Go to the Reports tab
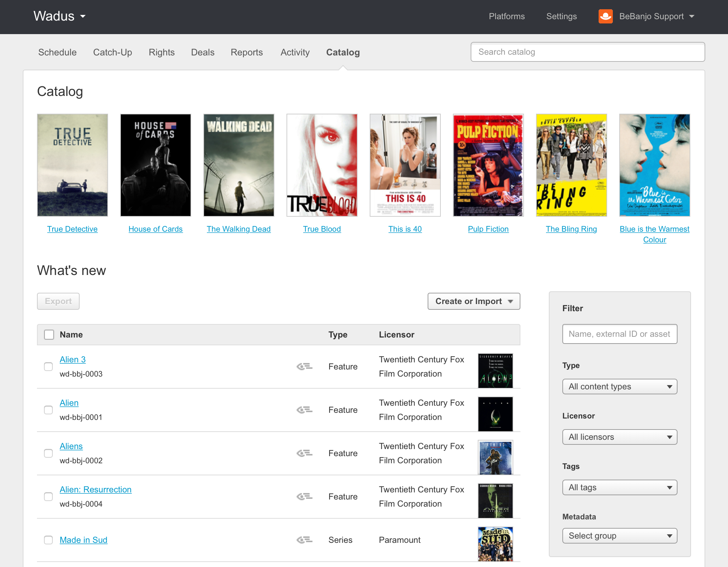Image resolution: width=728 pixels, height=567 pixels. (x=247, y=52)
